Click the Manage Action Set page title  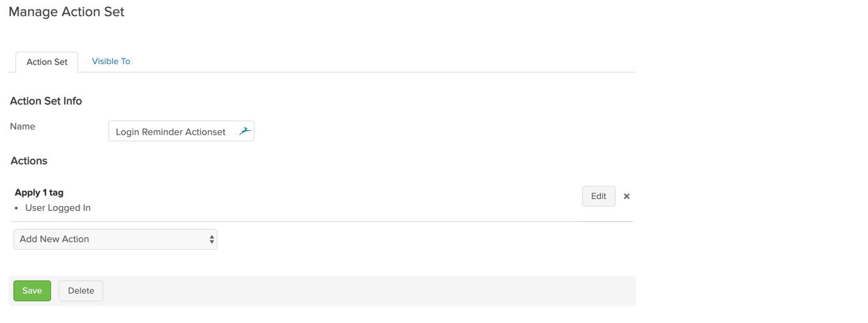click(x=66, y=12)
